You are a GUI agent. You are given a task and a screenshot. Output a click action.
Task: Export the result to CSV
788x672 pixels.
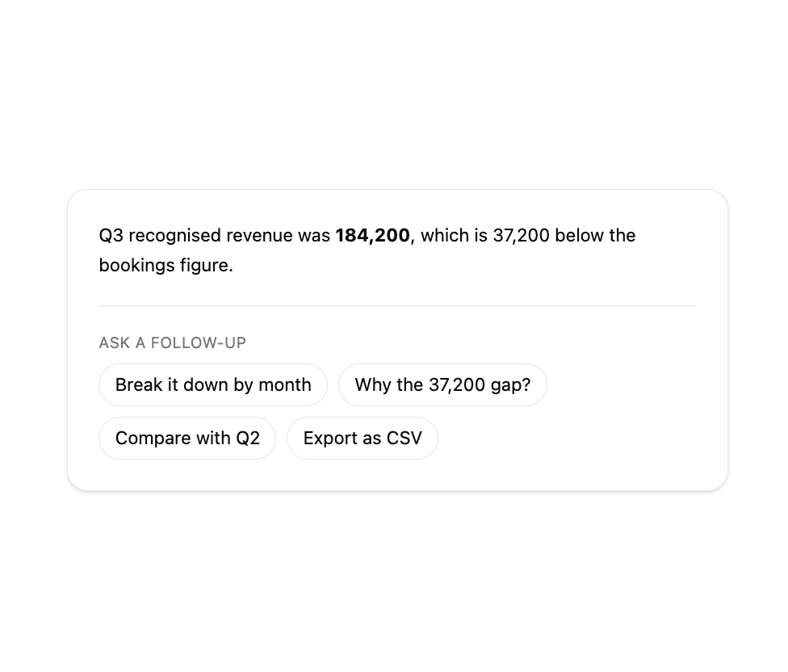[363, 439]
